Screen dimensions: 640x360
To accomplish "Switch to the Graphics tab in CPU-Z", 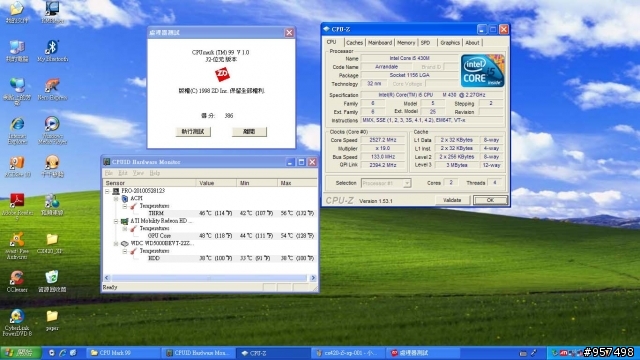I will pos(450,43).
